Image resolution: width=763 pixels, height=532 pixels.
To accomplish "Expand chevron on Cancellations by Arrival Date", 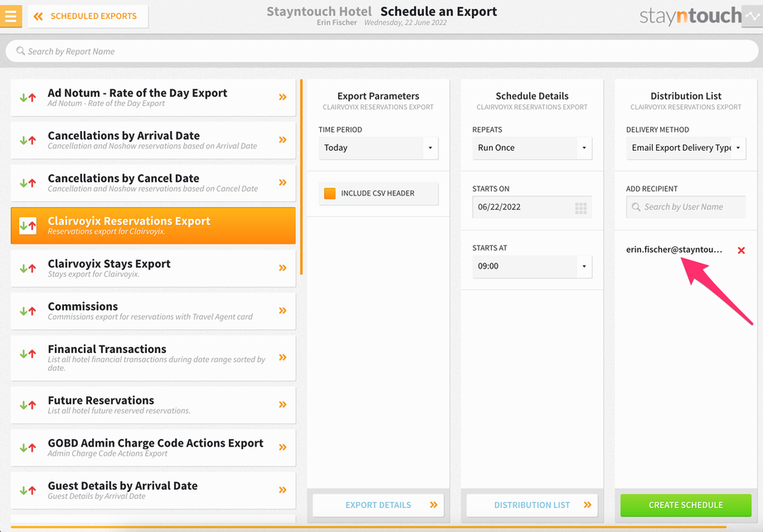I will 283,140.
